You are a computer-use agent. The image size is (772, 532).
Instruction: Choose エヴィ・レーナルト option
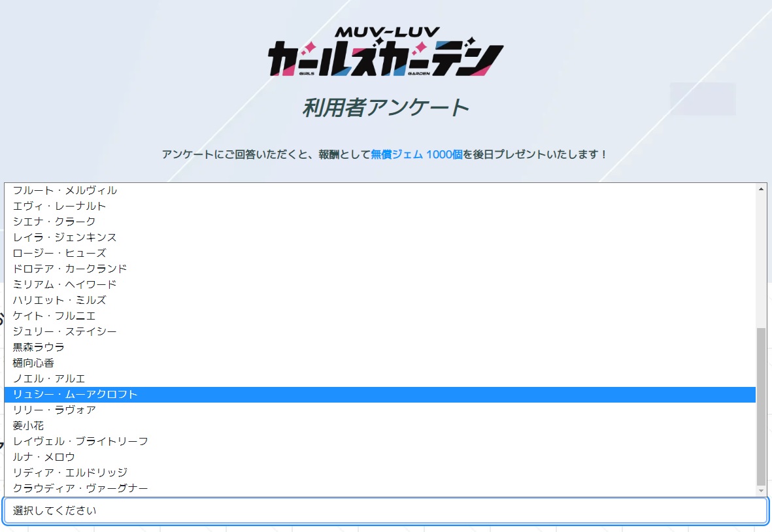[59, 206]
